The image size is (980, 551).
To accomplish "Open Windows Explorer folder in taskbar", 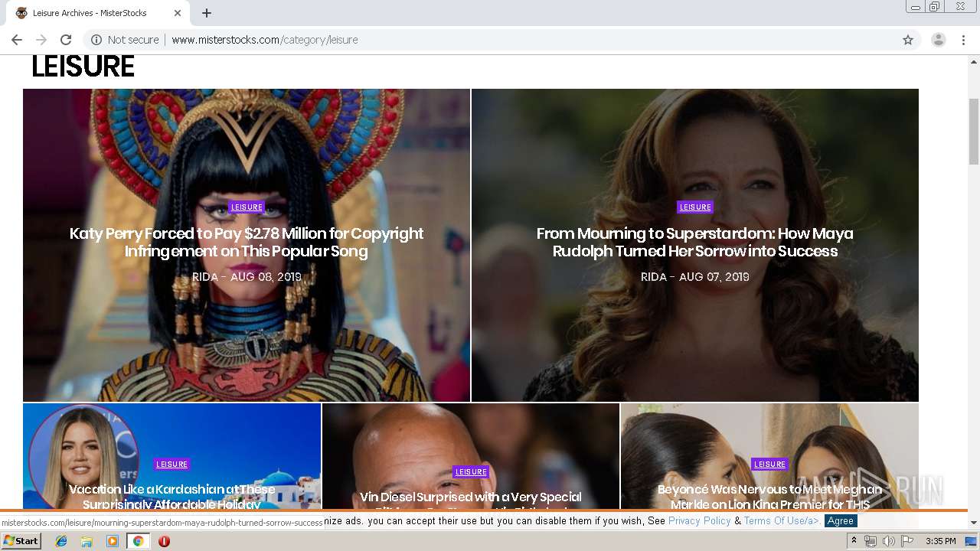I will (x=87, y=541).
